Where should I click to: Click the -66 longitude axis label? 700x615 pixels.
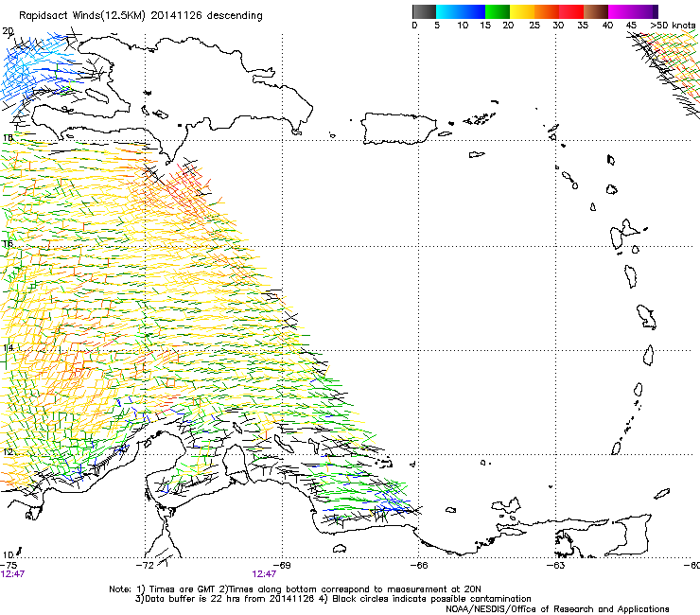pyautogui.click(x=419, y=565)
